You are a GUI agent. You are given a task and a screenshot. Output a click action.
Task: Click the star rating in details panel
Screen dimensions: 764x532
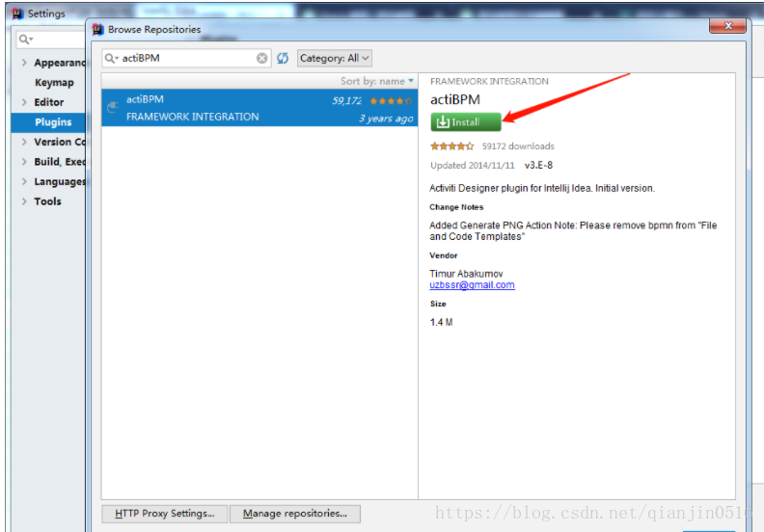[x=451, y=146]
